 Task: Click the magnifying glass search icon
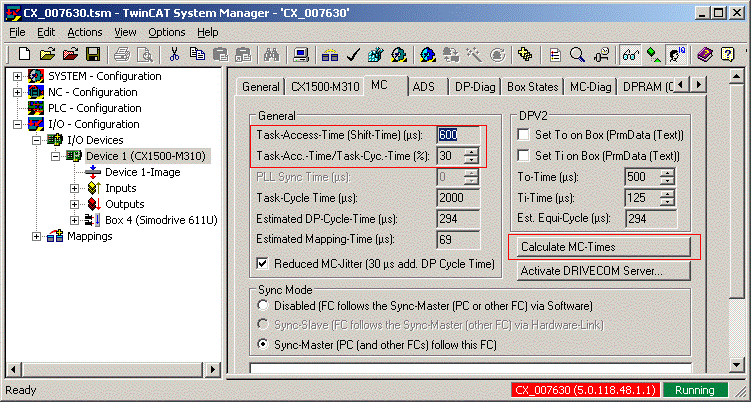578,54
